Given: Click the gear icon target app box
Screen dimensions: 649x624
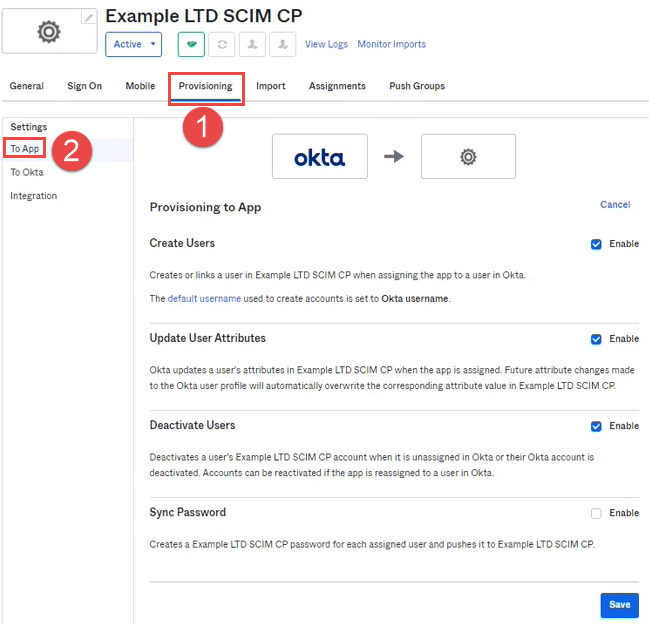Looking at the screenshot, I should pos(468,157).
